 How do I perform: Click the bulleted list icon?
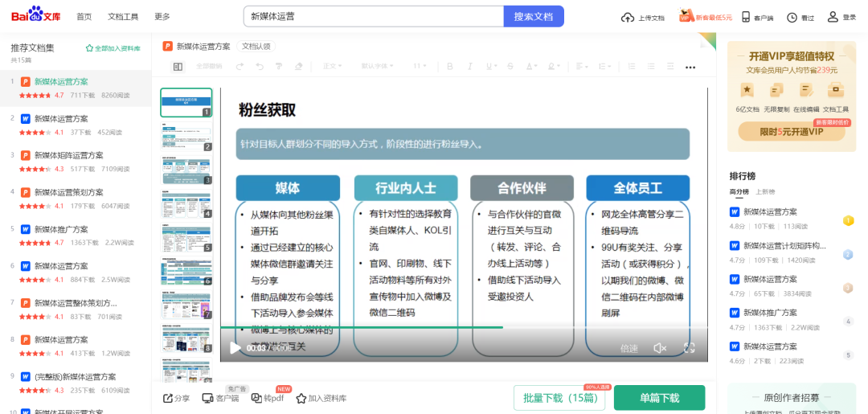[x=651, y=67]
